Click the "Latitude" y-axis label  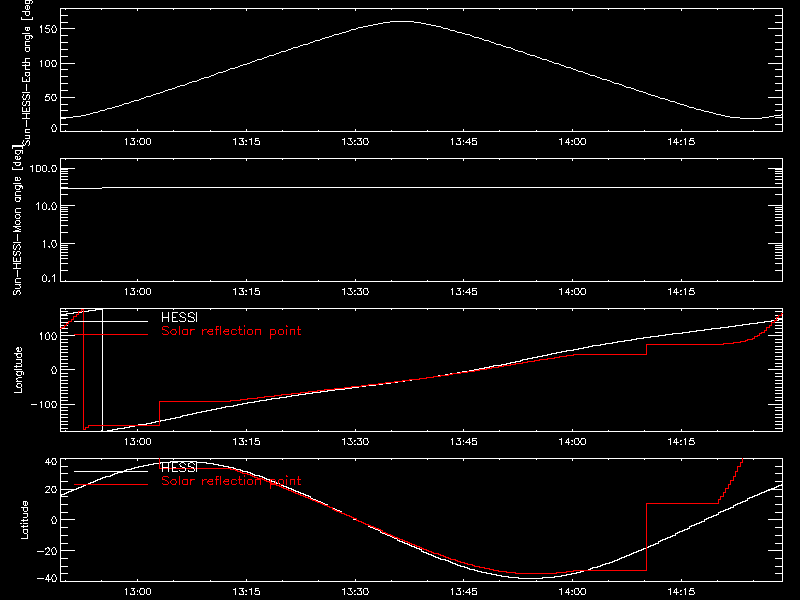point(24,520)
